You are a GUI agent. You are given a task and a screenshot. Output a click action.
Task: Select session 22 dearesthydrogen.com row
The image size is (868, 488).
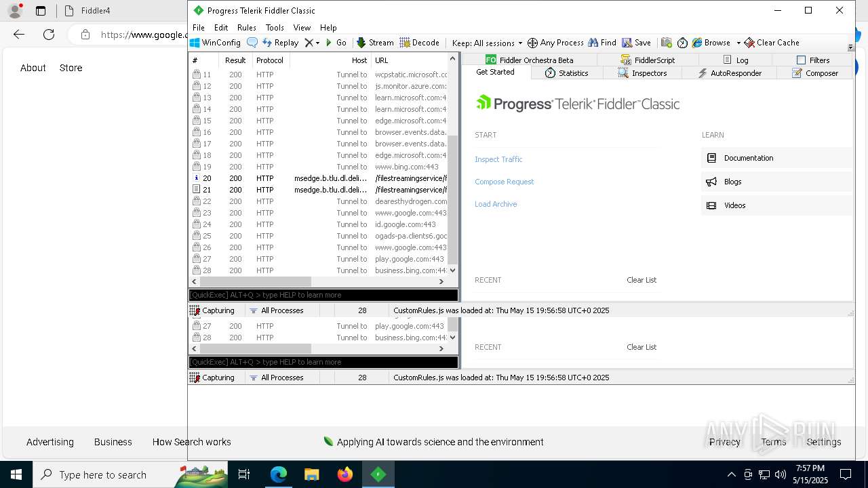pos(319,201)
